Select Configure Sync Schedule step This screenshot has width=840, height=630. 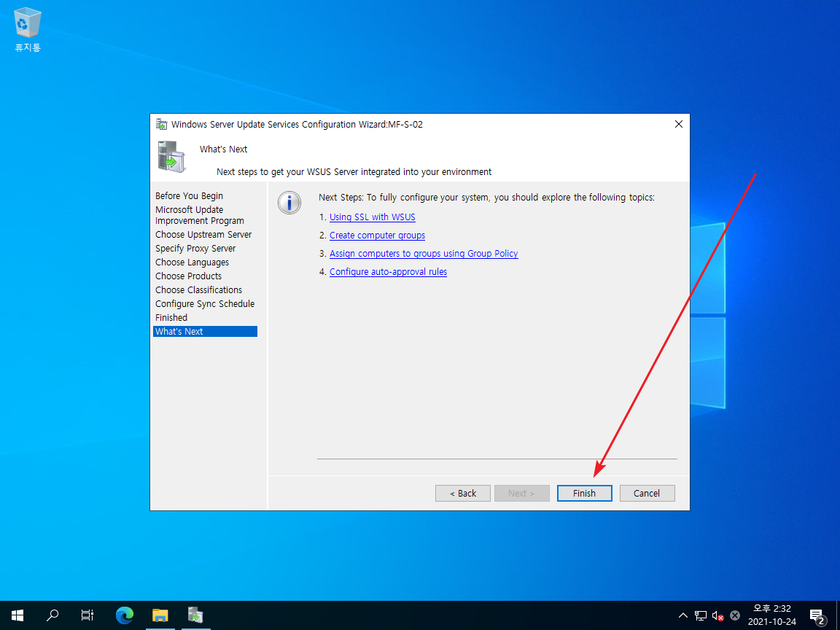205,304
